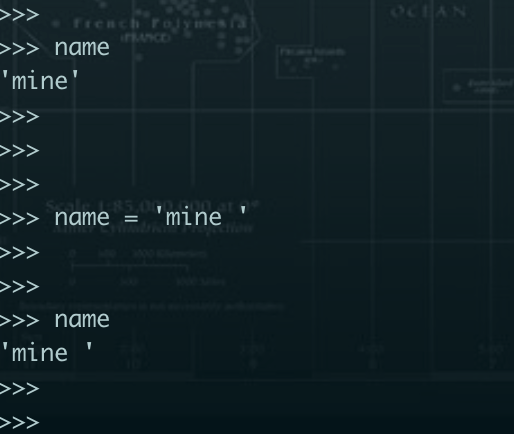The image size is (514, 434).
Task: Click the faint Scale 1:85,000,000 text
Action: [x=152, y=206]
